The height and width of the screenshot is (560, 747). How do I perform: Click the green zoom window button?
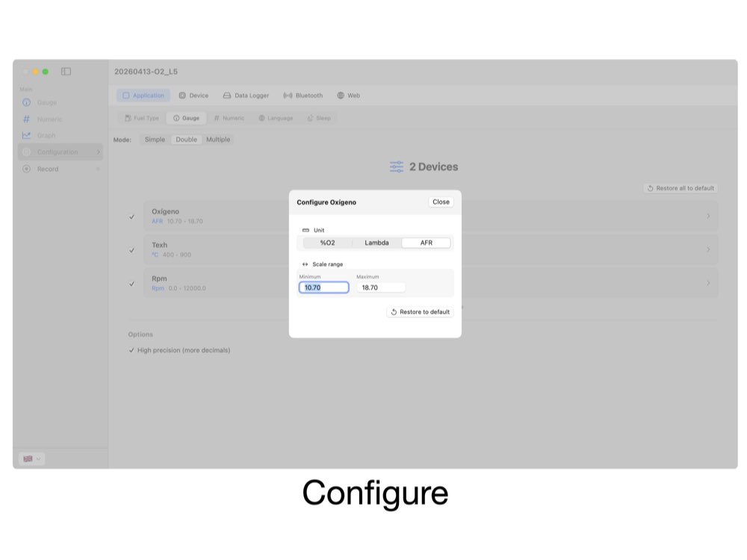coord(46,72)
